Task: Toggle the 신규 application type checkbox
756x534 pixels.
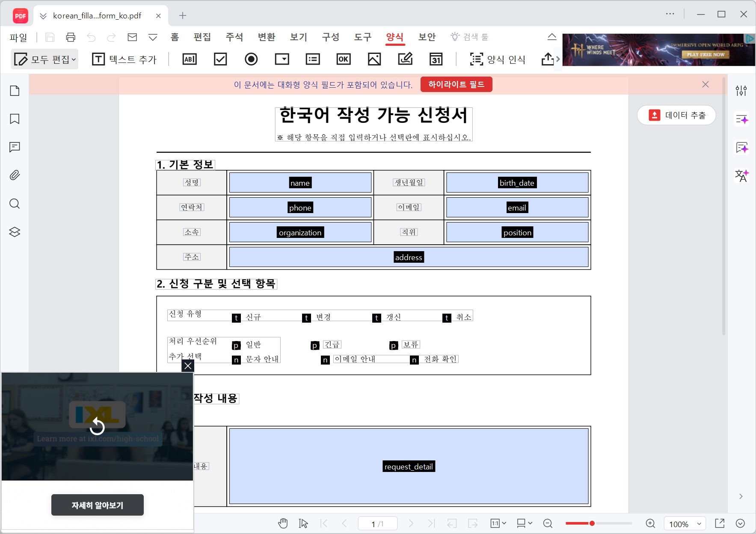Action: (236, 318)
